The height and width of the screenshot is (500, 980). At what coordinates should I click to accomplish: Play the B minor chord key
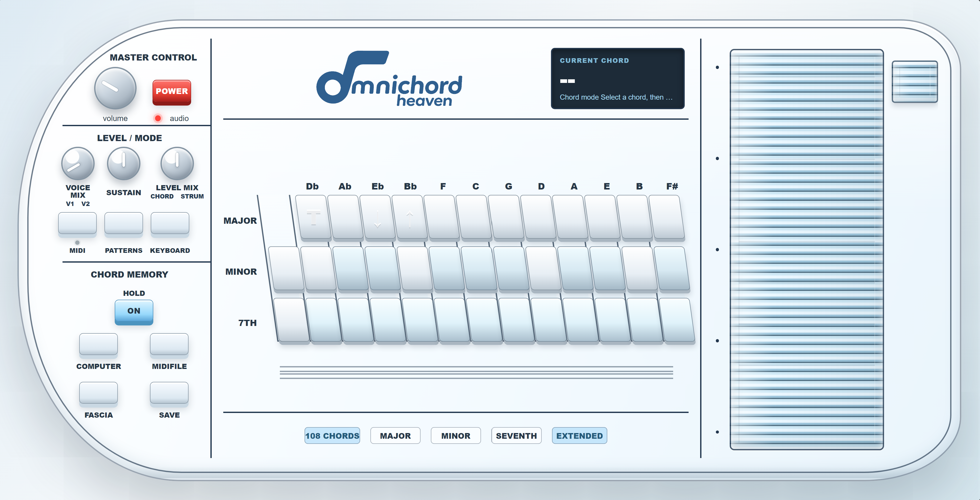coord(640,270)
